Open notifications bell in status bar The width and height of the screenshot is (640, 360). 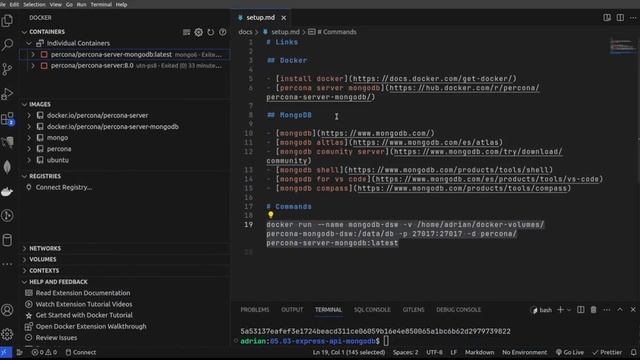pyautogui.click(x=633, y=352)
